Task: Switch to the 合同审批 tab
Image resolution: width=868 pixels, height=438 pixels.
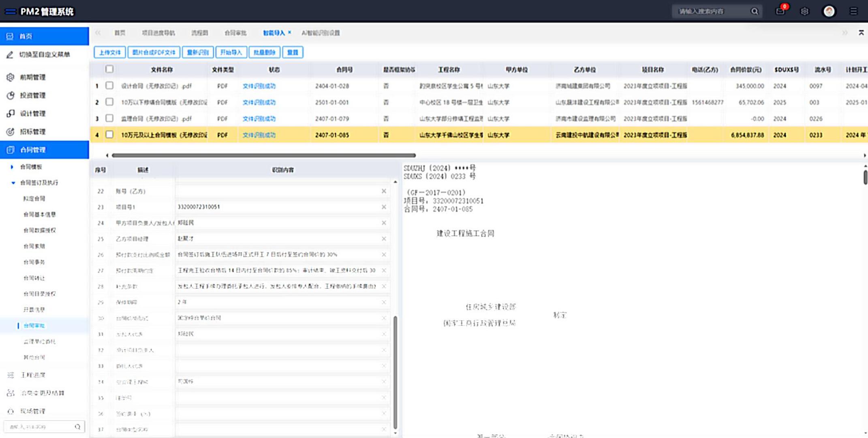Action: coord(235,33)
